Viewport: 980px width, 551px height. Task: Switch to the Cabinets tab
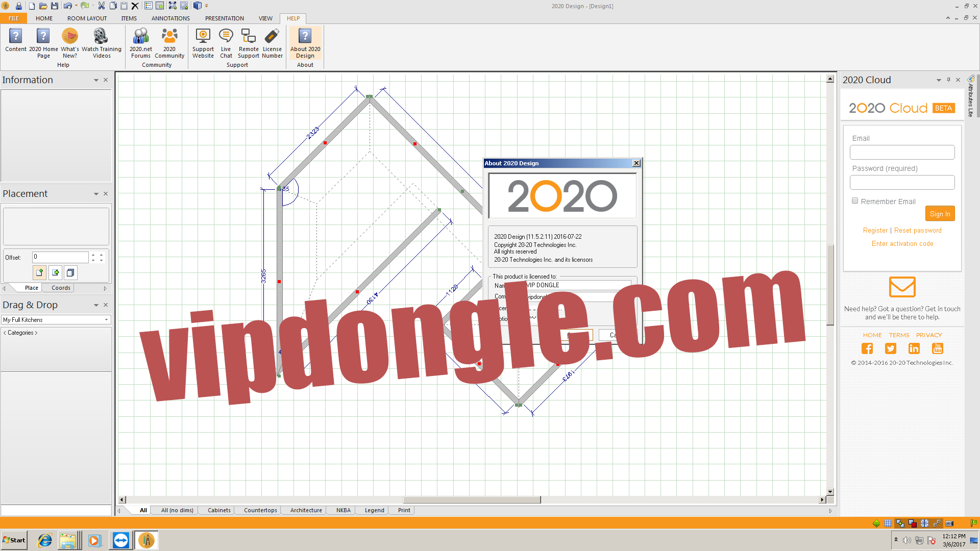[x=219, y=509]
